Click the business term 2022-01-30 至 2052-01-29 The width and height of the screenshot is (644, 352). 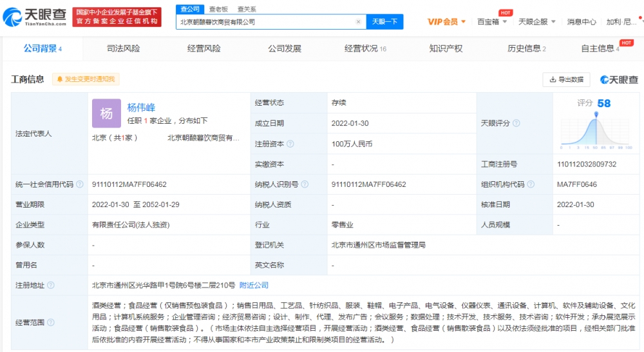coord(135,204)
